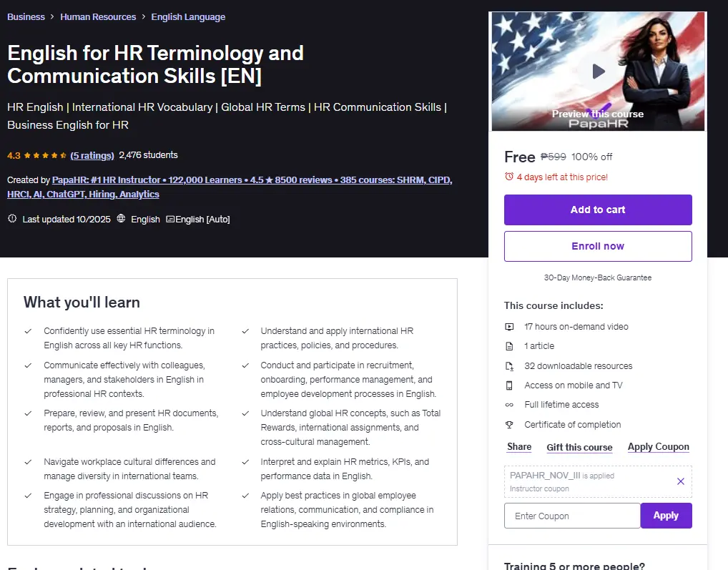Viewport: 728px width, 570px height.
Task: Focus the Enter Coupon input field
Action: coord(572,516)
